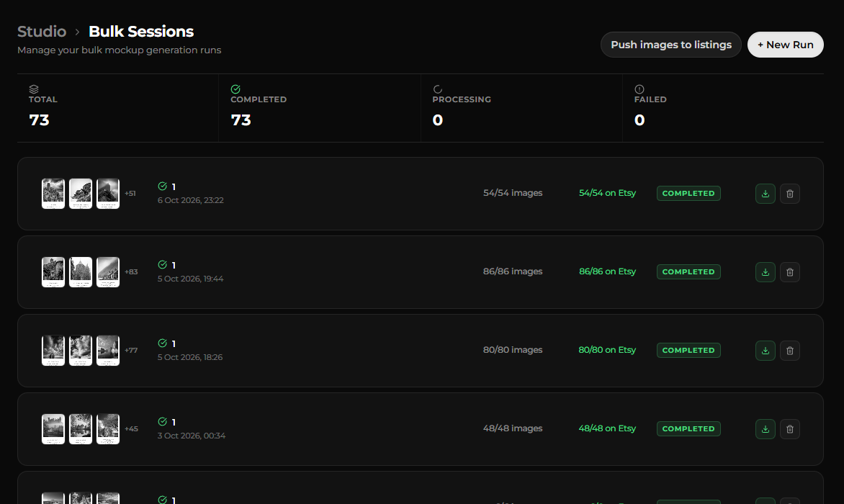Click the +83 more images indicator
The width and height of the screenshot is (844, 504).
[x=131, y=272]
